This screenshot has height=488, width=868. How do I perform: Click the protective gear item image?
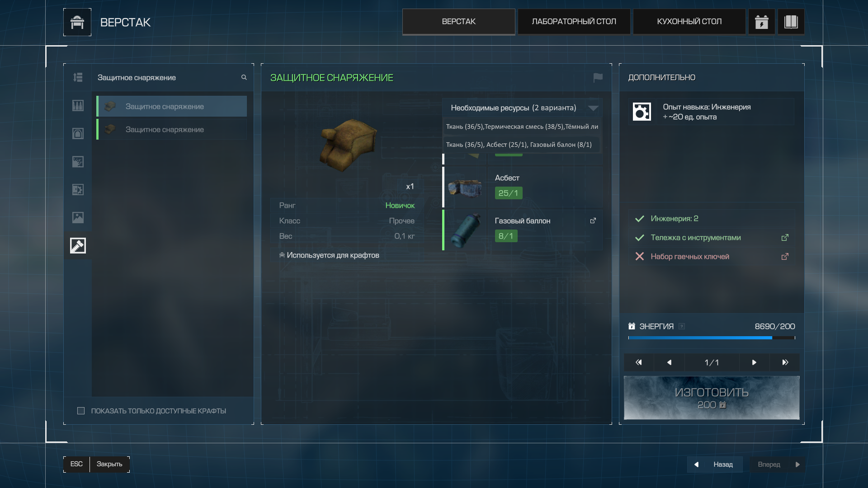pos(348,145)
